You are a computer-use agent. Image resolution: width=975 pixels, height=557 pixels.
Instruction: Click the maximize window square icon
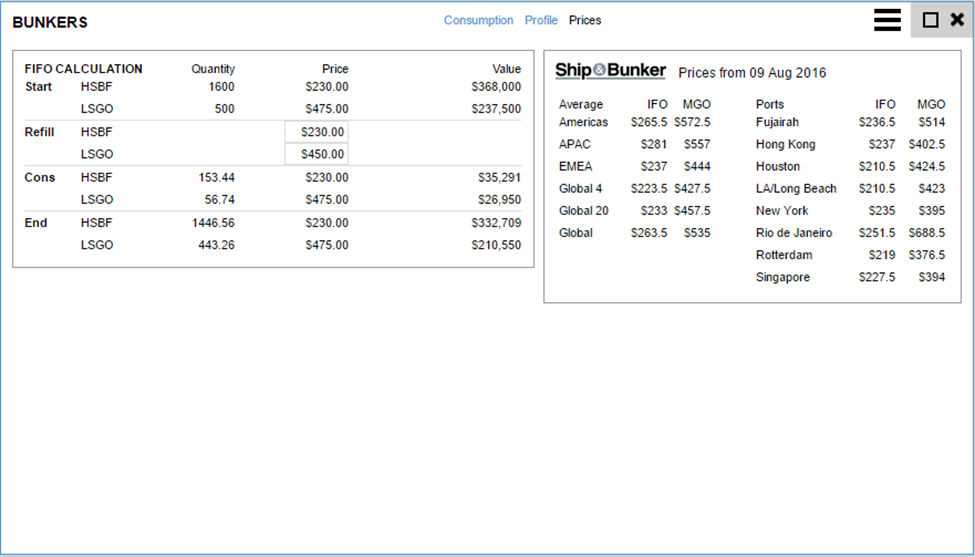click(930, 20)
